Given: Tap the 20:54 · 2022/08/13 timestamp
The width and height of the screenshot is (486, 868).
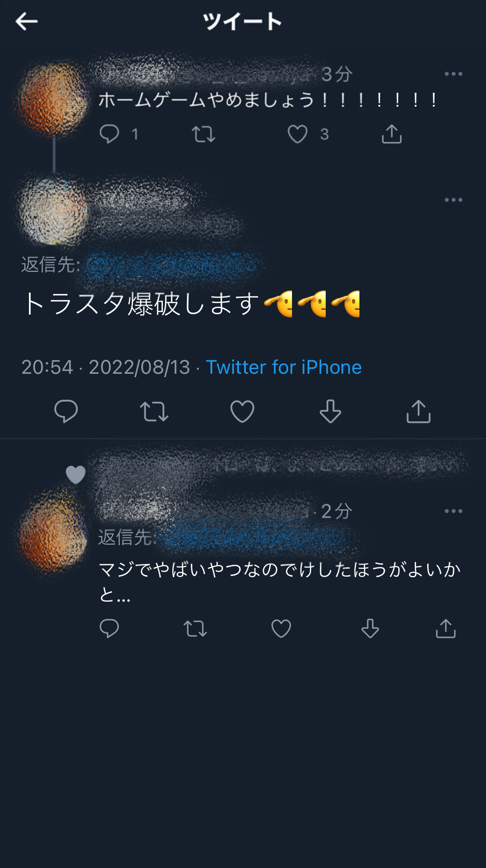Looking at the screenshot, I should 106,367.
